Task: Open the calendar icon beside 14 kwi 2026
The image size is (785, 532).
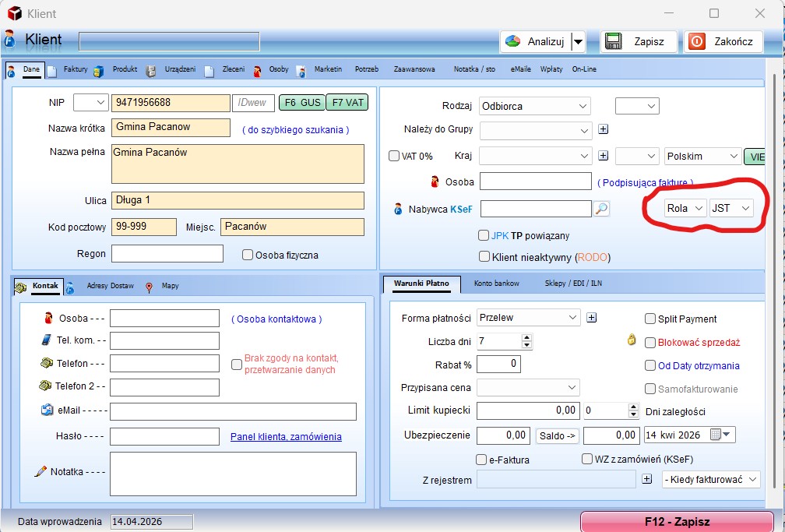Action: 716,435
